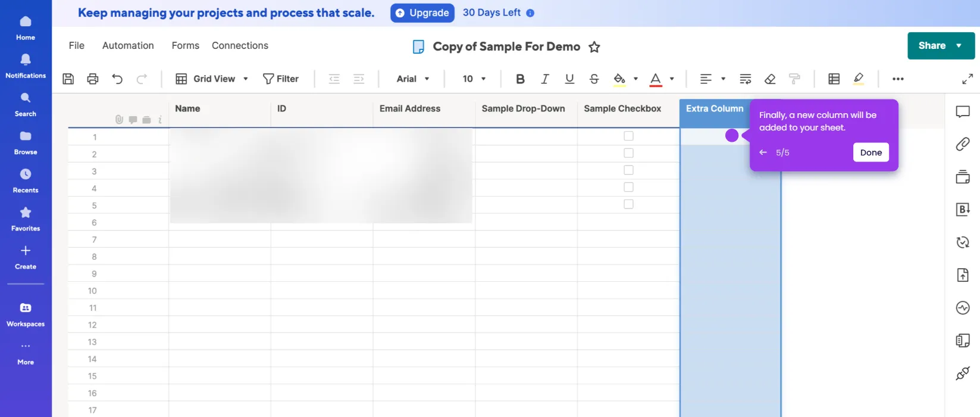Screen dimensions: 980x417
Task: Select the format painter tool
Action: point(794,79)
